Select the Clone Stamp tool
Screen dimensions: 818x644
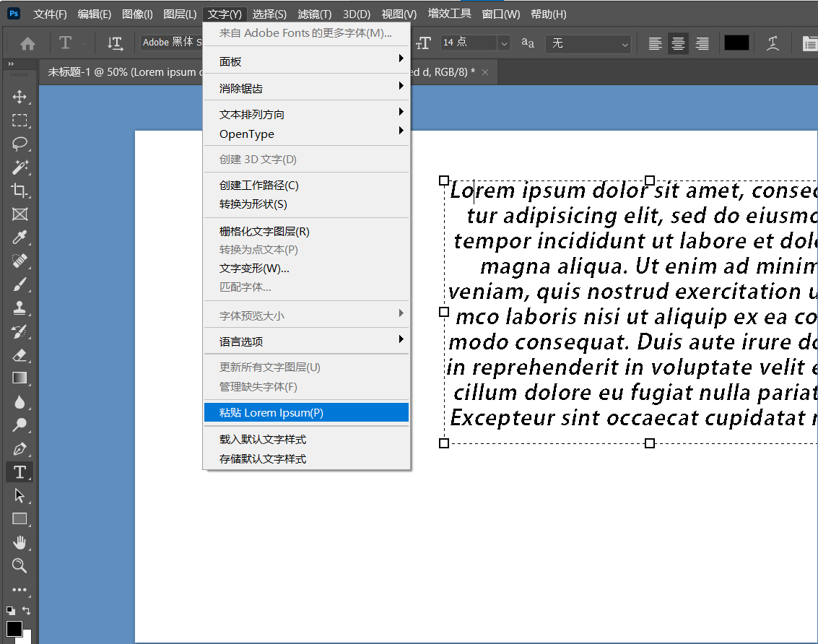click(19, 308)
